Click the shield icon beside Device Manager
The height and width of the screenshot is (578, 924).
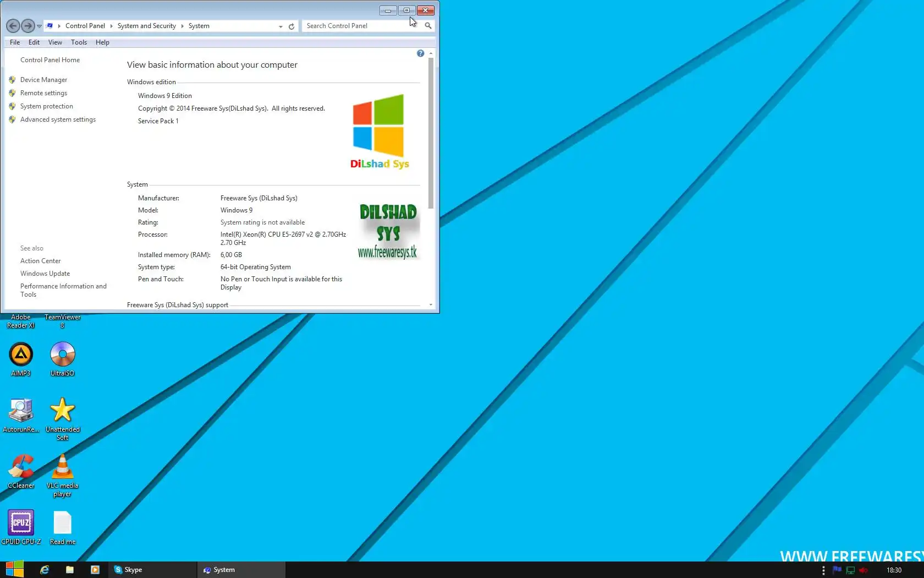click(x=12, y=80)
